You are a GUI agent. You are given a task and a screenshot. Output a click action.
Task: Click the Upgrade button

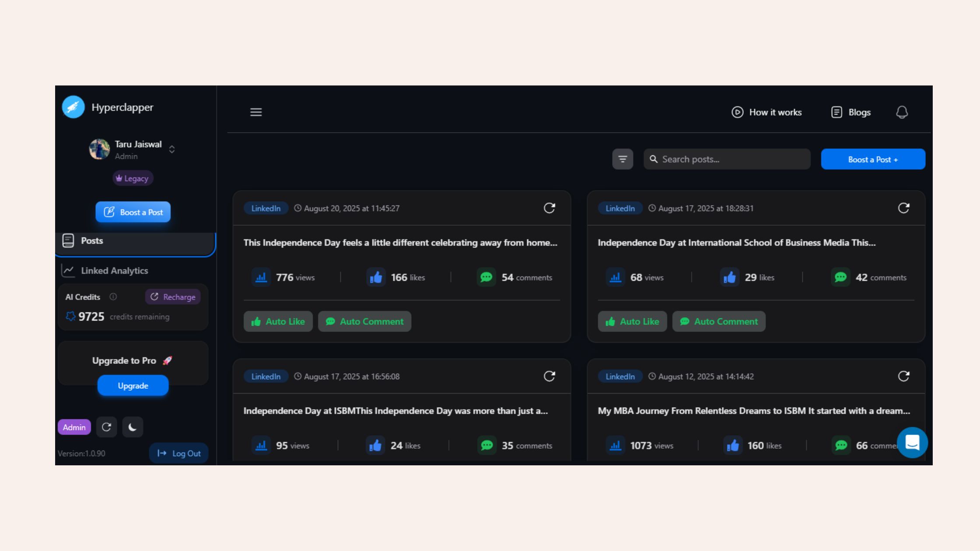(x=133, y=386)
